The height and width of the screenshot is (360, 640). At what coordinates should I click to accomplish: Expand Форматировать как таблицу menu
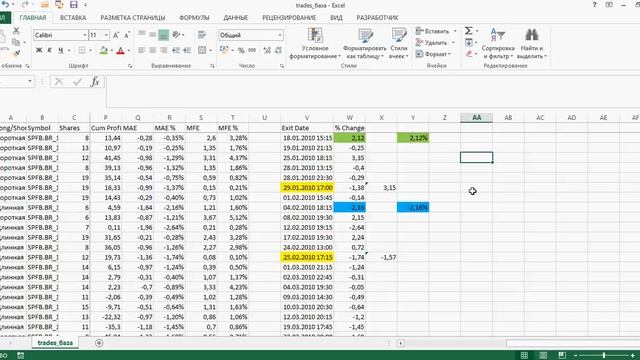click(364, 43)
